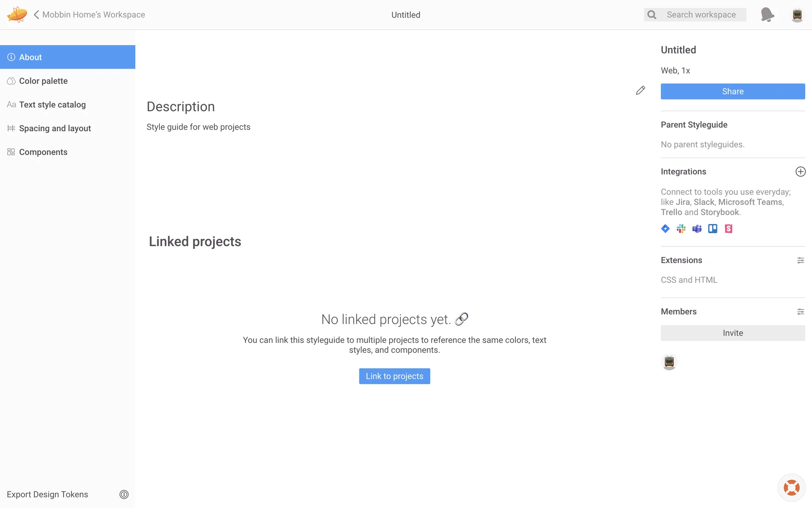
Task: Click the Storybook integration icon
Action: click(x=728, y=229)
